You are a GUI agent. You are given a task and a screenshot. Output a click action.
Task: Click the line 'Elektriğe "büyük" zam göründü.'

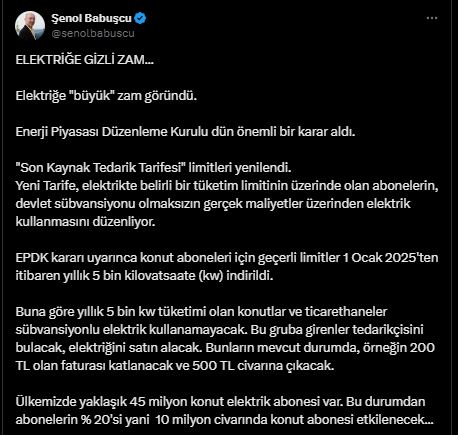point(106,96)
